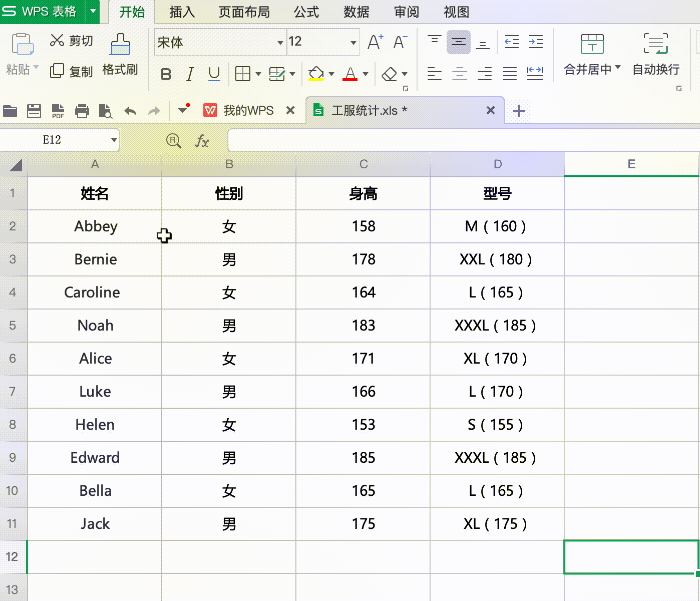The image size is (700, 601).
Task: Increase indent in the ribbon
Action: point(536,42)
